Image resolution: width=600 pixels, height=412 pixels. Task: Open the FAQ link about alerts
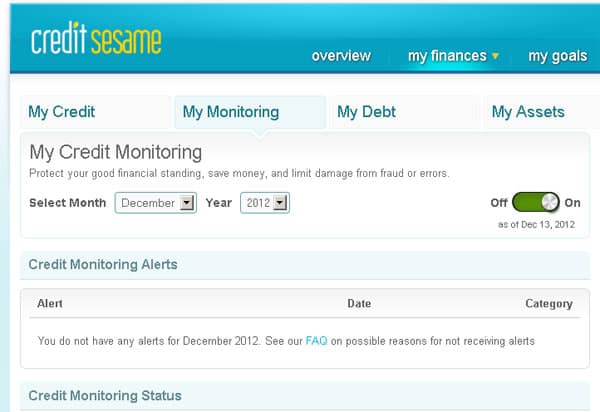click(316, 341)
